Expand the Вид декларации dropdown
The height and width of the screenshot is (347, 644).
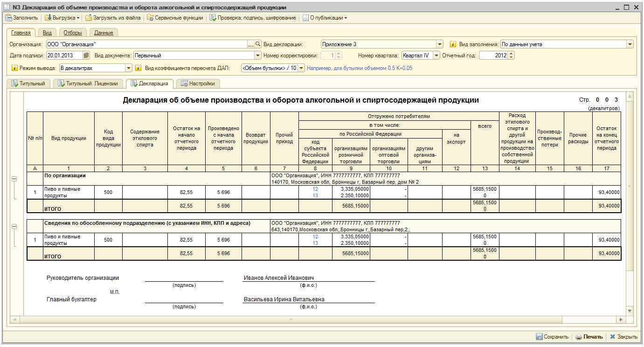click(439, 44)
